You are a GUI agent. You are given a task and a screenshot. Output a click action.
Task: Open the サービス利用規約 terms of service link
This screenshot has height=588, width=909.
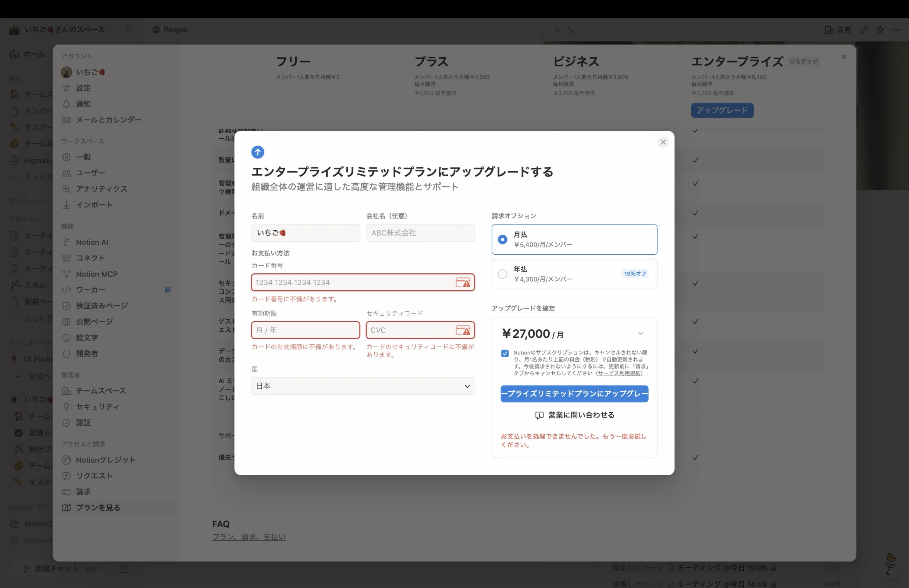[x=619, y=373]
